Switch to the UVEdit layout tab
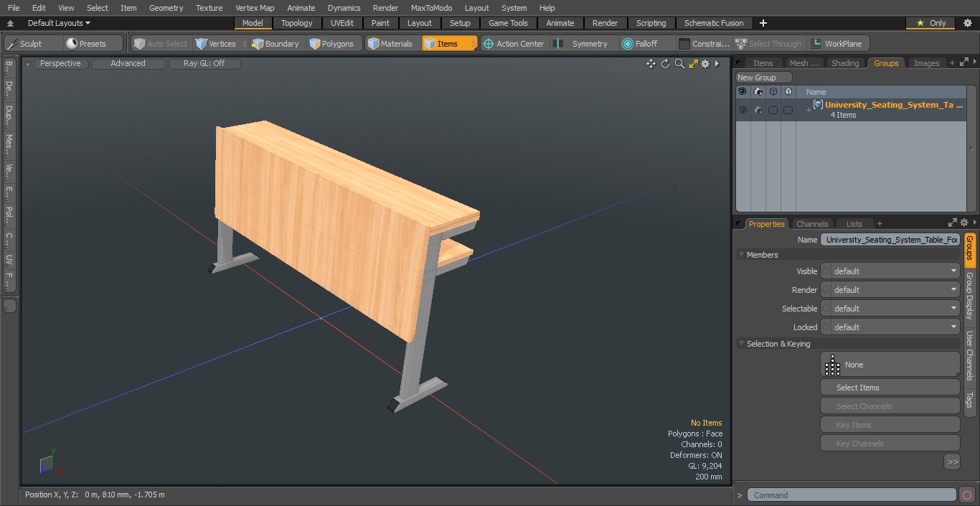 [x=342, y=23]
